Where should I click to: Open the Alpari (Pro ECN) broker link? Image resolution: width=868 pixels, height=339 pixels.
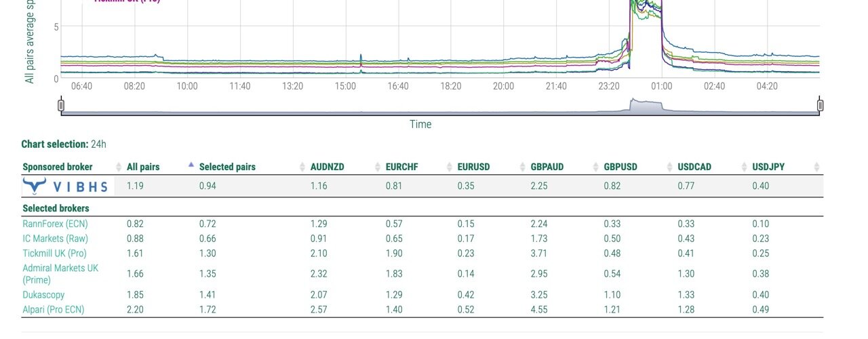pos(53,310)
